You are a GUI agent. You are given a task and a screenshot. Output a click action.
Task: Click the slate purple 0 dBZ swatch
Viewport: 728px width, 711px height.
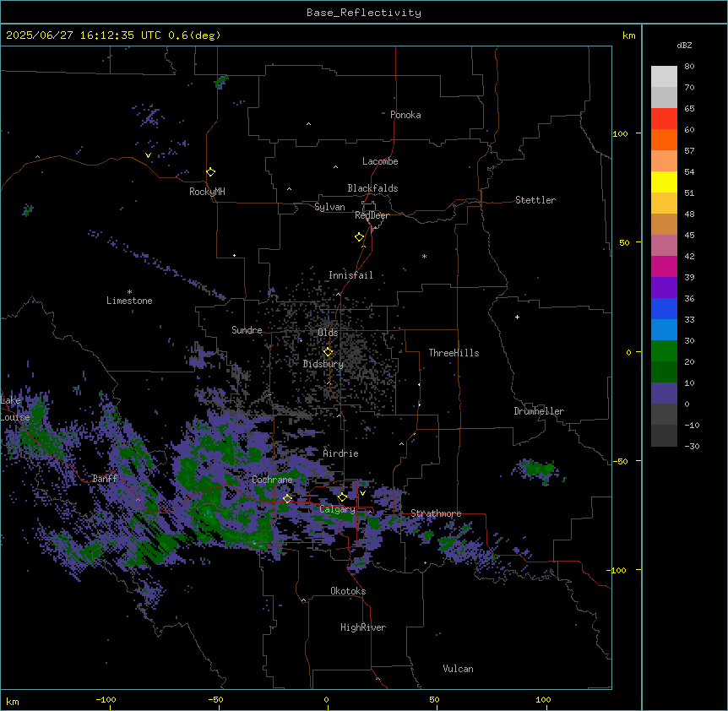point(664,393)
